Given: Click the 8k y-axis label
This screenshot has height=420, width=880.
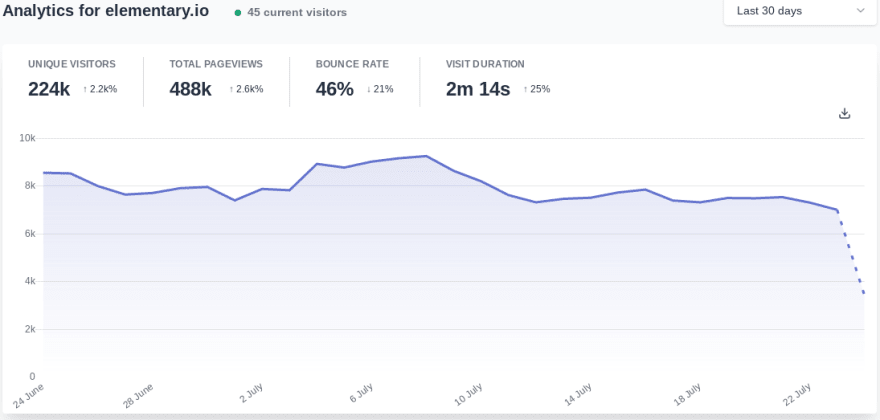Looking at the screenshot, I should tap(29, 186).
